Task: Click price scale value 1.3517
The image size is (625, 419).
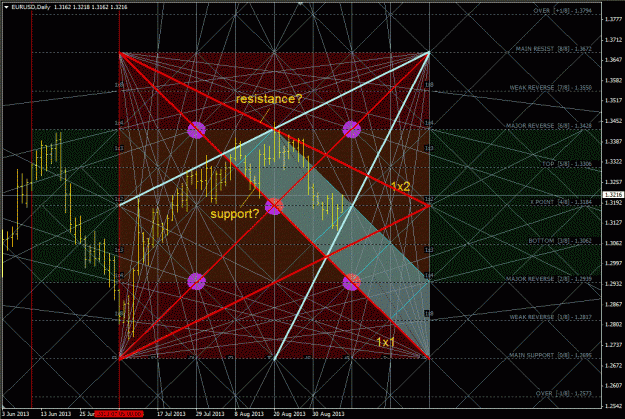Action: tap(613, 100)
